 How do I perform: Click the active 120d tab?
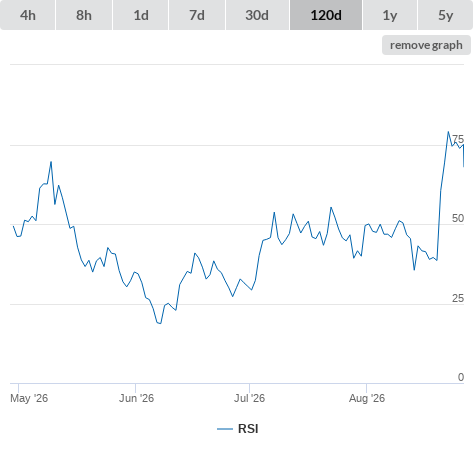tap(326, 15)
